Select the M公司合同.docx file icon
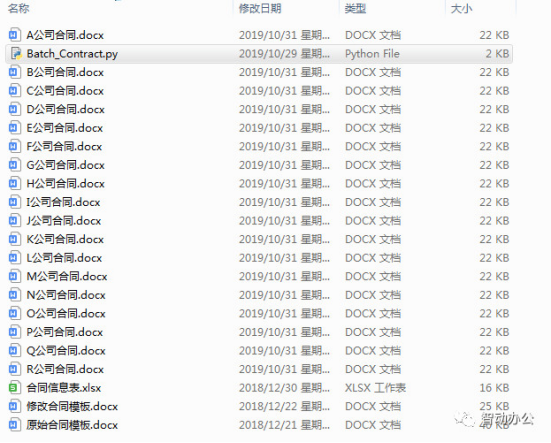Viewport: 551px width, 443px height. (14, 276)
